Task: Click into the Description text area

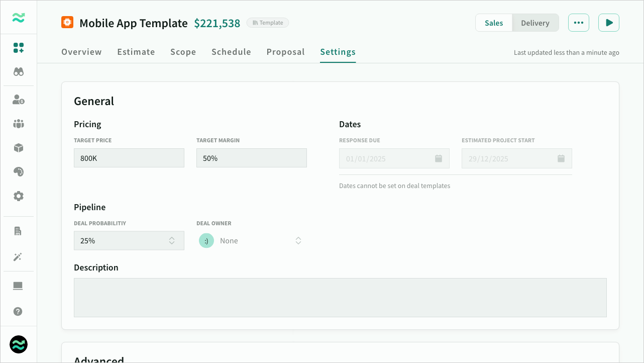Action: [x=340, y=298]
